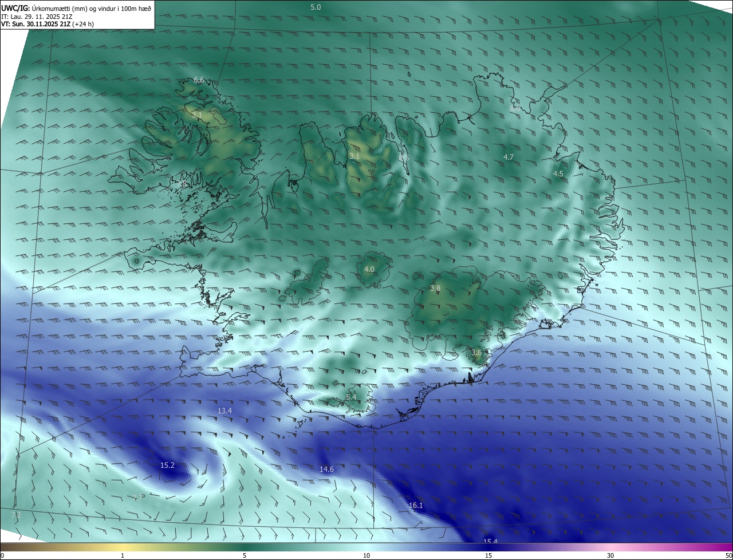Click the 10 tick on the color scale

point(366,555)
